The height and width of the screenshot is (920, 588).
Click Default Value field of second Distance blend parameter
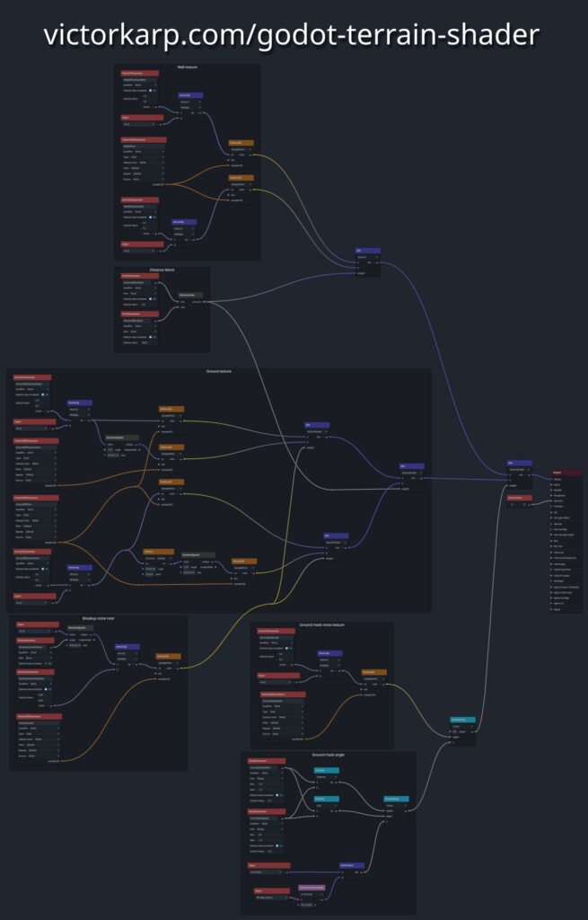(148, 342)
